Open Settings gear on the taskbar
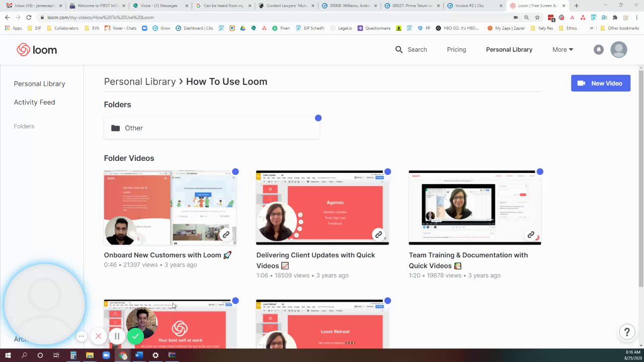 point(155,355)
